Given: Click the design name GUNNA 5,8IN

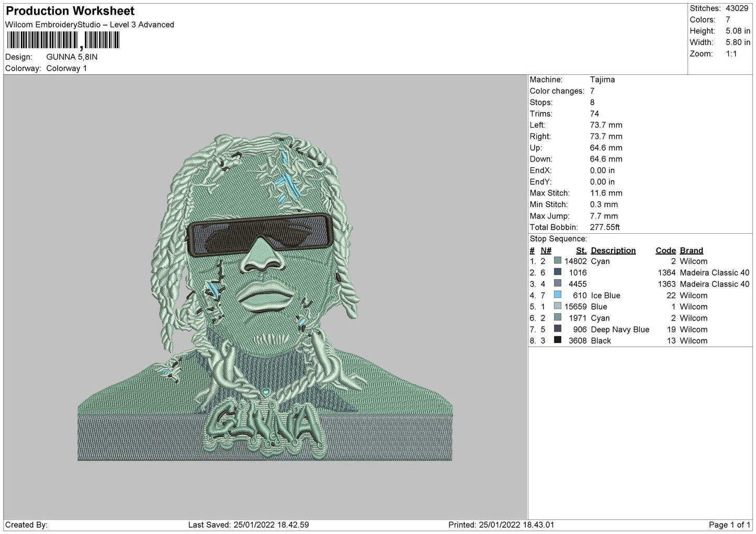Looking at the screenshot, I should 72,56.
